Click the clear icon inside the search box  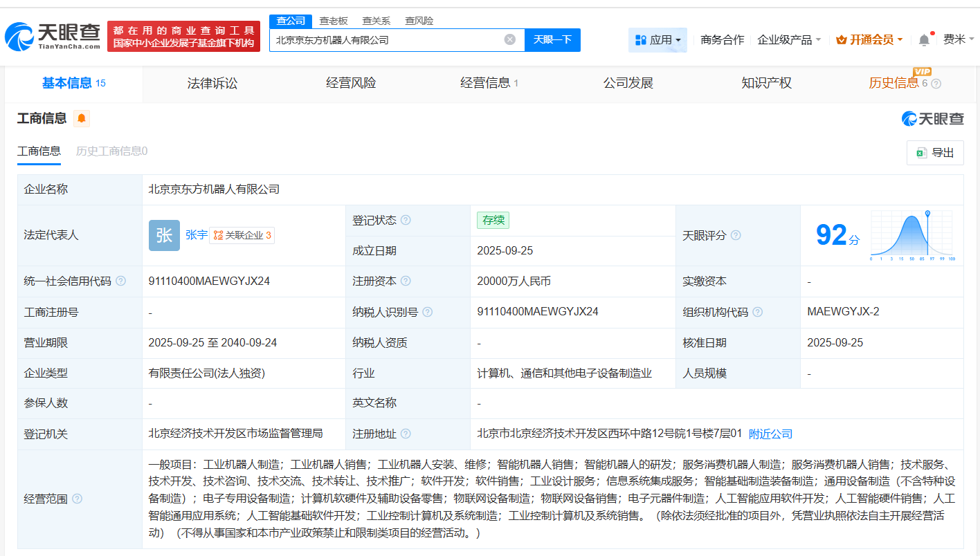511,39
